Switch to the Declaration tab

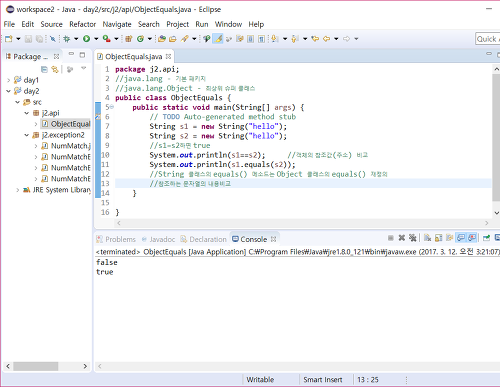[203, 239]
